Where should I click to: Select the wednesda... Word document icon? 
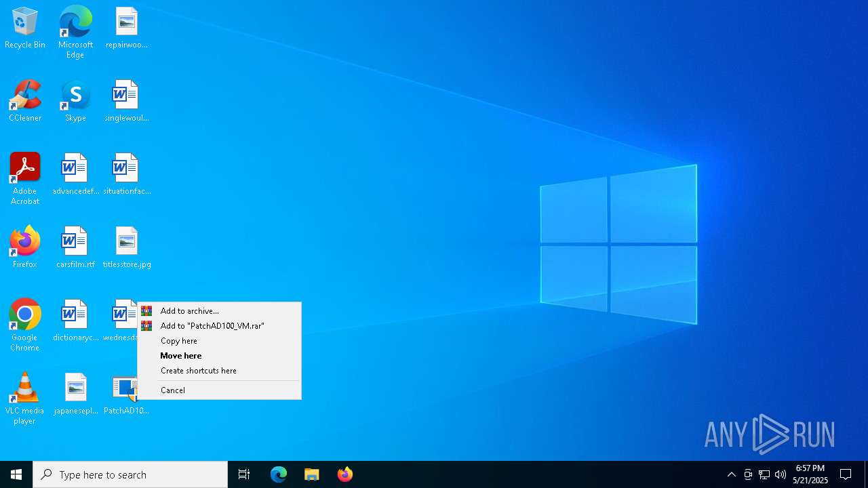tap(121, 321)
